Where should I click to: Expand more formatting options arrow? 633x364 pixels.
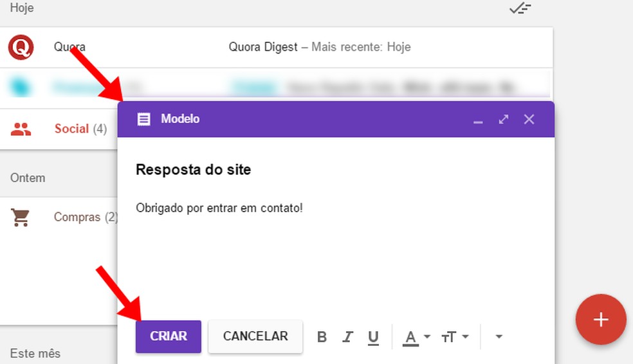pos(498,336)
